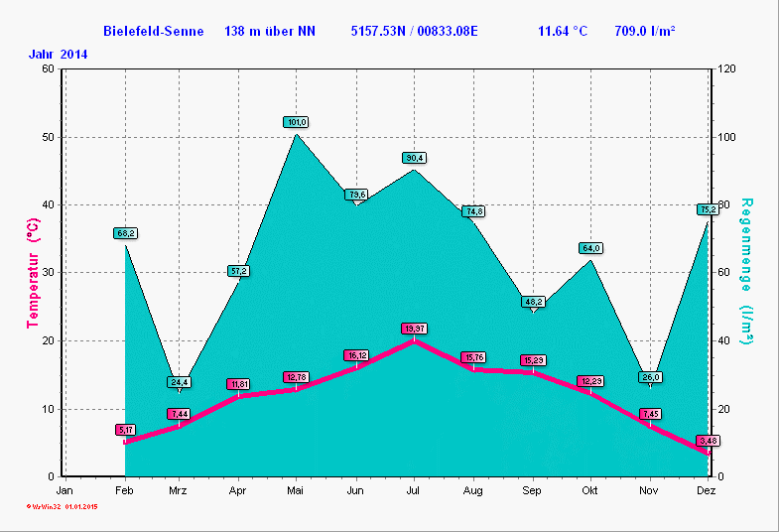779x532 pixels.
Task: Click the March rain label 24,4
Action: (180, 382)
